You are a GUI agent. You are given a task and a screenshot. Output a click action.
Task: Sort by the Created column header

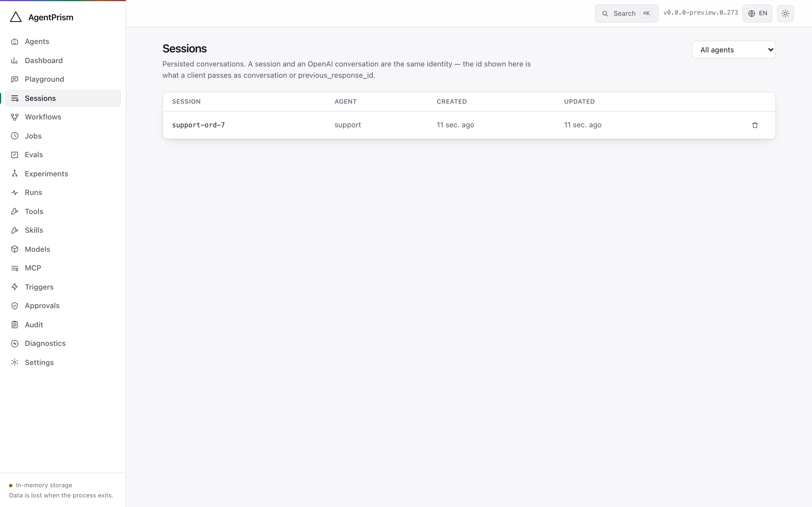pyautogui.click(x=452, y=102)
